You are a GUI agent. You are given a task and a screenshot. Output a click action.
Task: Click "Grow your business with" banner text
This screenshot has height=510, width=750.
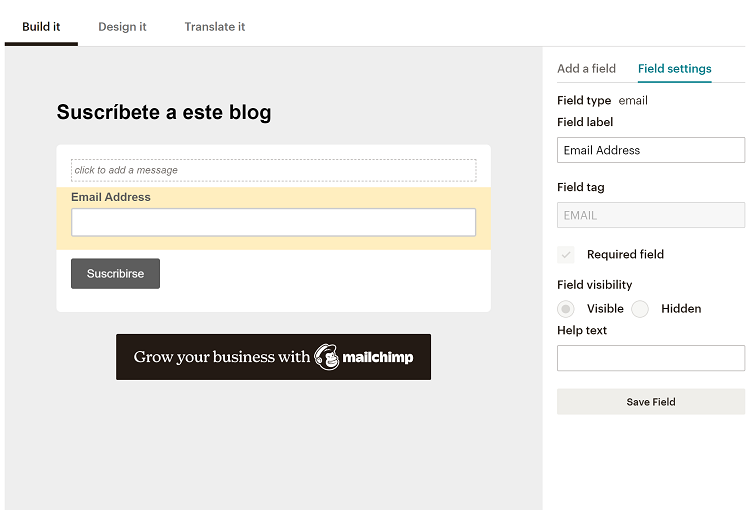point(222,357)
